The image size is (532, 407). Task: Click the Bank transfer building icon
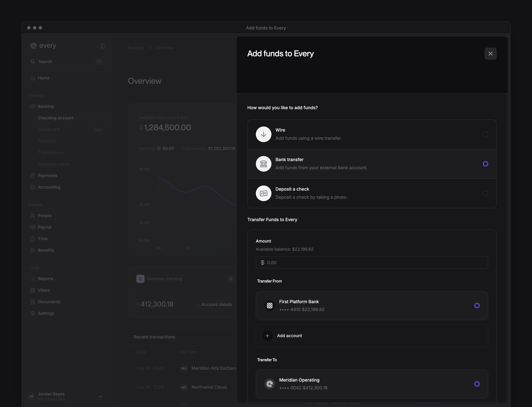(263, 164)
